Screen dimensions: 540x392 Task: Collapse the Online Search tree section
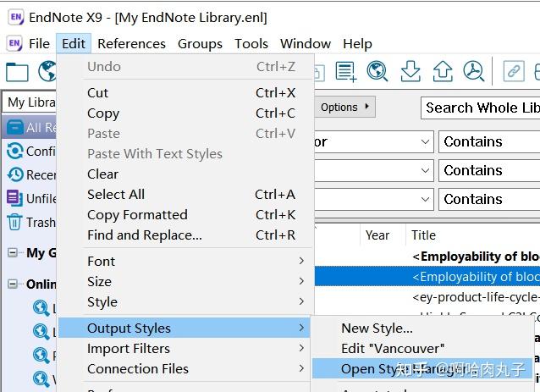pos(14,284)
